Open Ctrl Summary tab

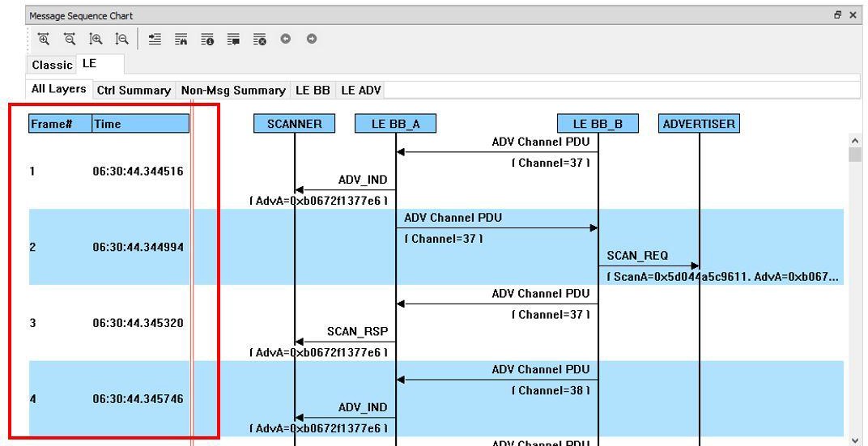click(x=134, y=90)
